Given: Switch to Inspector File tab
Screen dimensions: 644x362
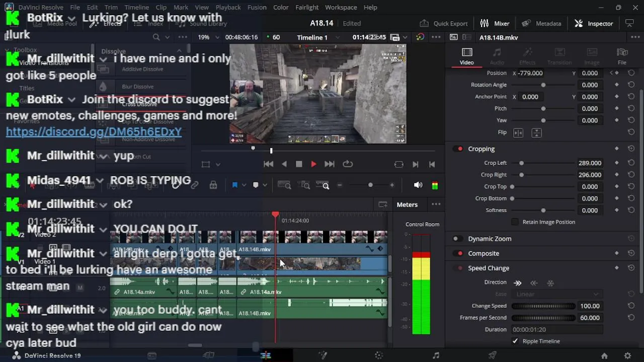Looking at the screenshot, I should click(x=622, y=56).
